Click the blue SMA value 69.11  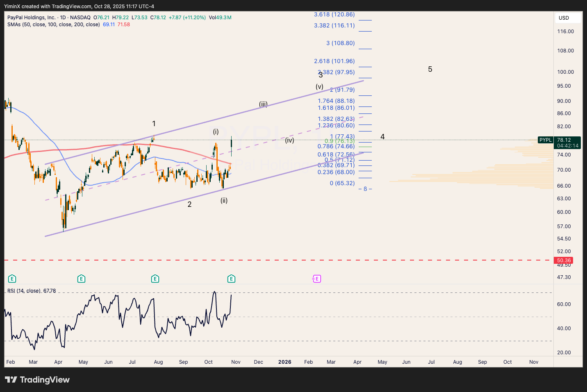point(109,25)
